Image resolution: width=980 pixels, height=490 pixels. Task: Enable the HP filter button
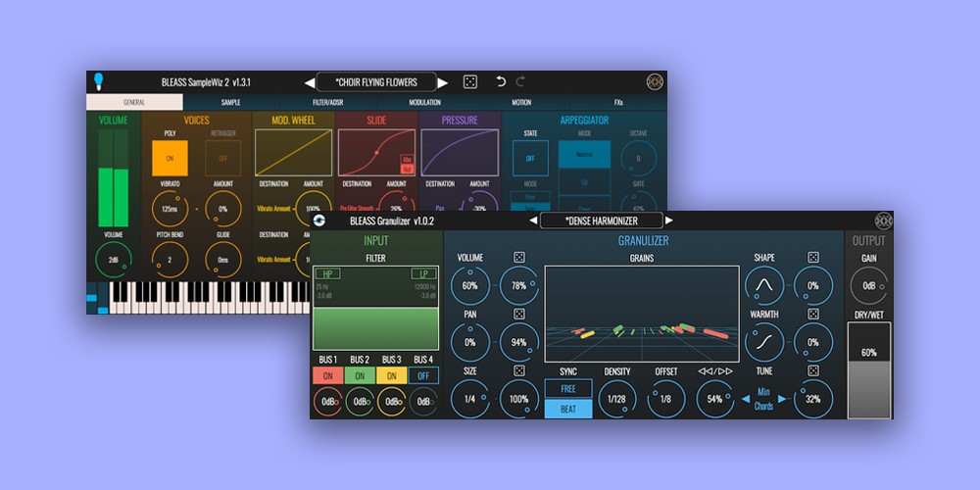click(x=327, y=273)
